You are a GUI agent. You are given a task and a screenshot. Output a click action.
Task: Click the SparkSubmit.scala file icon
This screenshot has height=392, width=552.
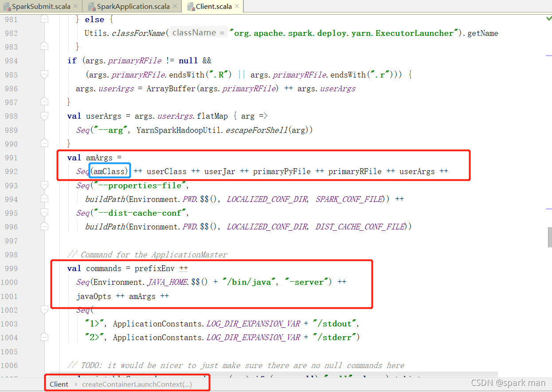coord(6,7)
